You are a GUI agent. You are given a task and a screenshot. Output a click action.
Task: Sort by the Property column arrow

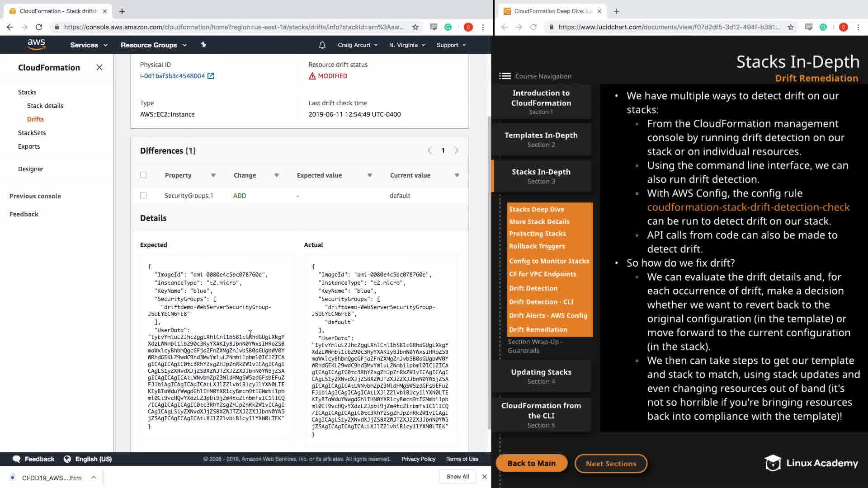[x=213, y=175]
